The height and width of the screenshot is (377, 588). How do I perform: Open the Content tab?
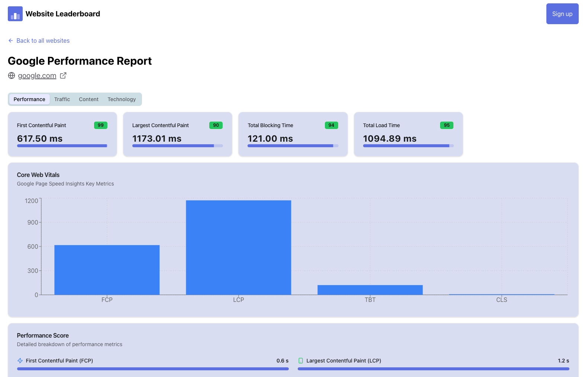(88, 99)
